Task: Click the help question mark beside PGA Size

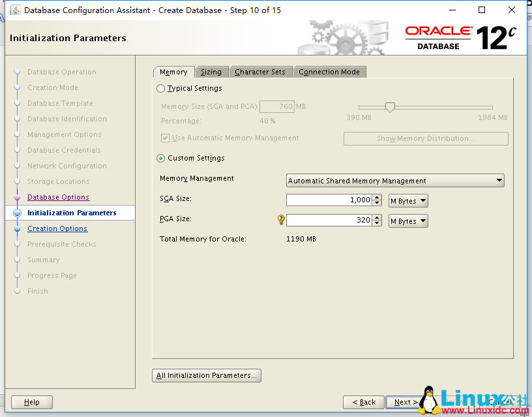Action: pyautogui.click(x=280, y=221)
